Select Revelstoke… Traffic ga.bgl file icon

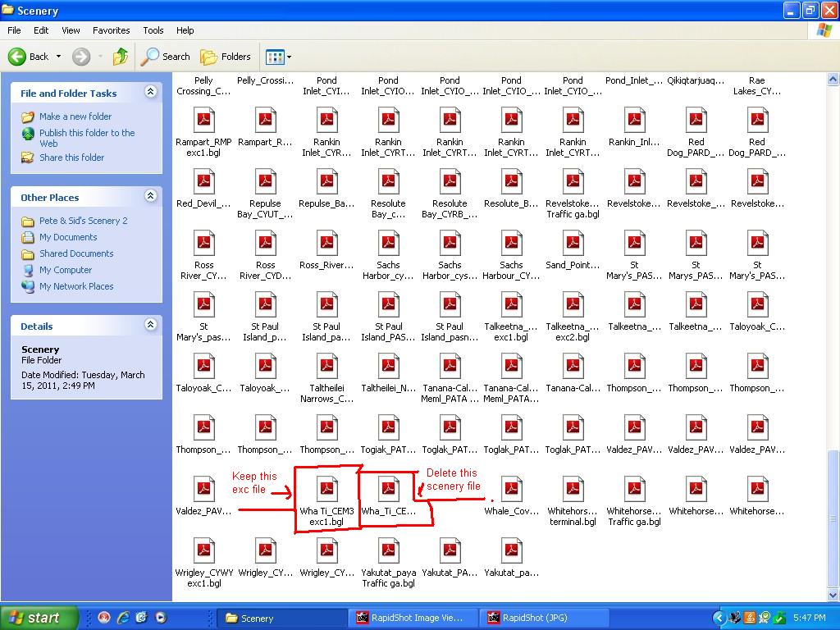click(x=573, y=181)
